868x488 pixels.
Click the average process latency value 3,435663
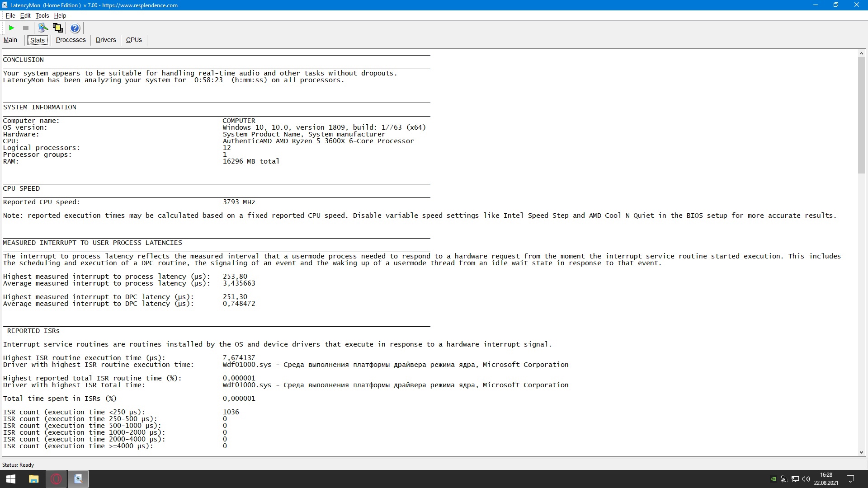239,283
